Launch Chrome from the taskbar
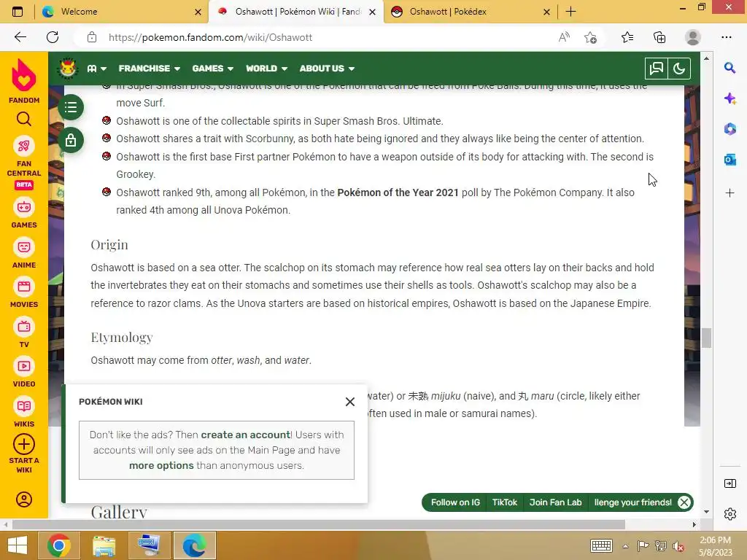The width and height of the screenshot is (747, 560). 59,545
